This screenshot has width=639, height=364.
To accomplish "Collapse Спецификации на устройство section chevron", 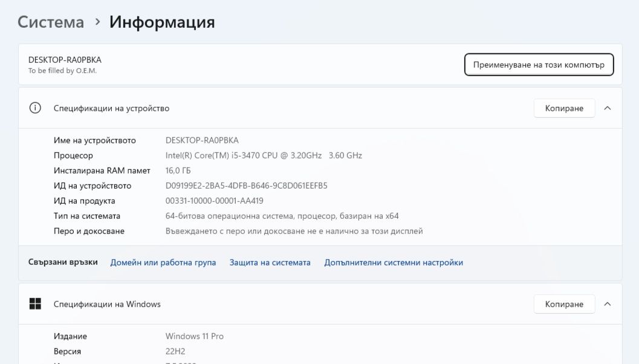I will [607, 108].
